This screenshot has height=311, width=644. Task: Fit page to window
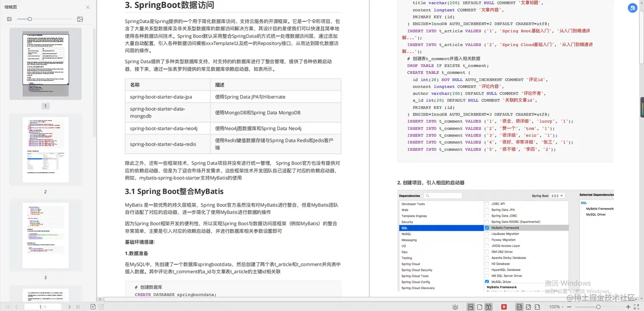tap(528, 307)
